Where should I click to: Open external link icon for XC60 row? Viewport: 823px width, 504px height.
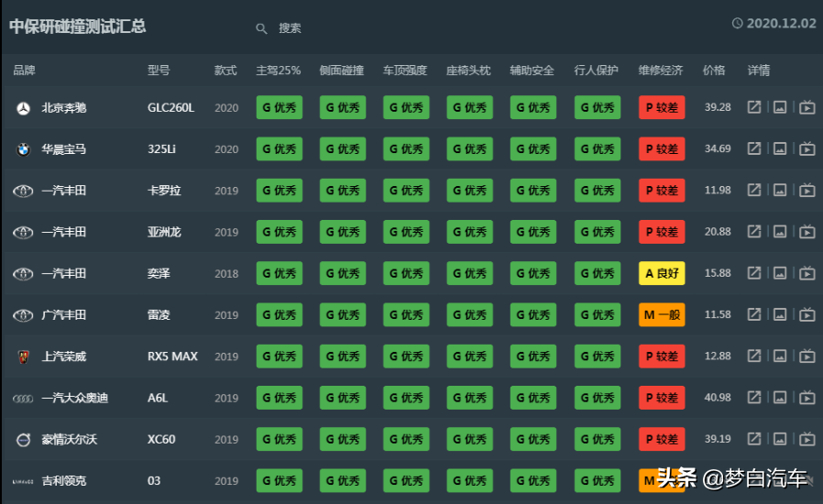tap(754, 439)
